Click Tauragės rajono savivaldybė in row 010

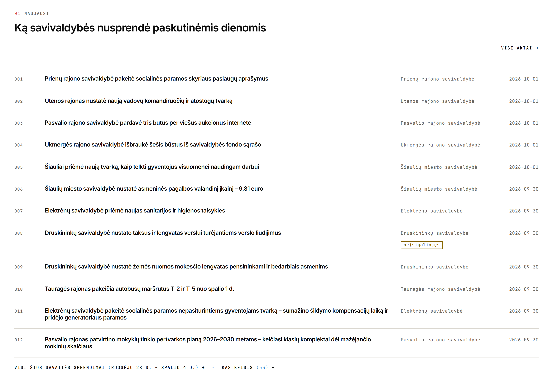pos(440,289)
